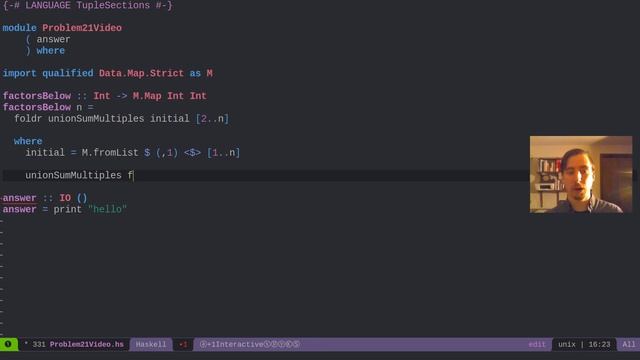This screenshot has width=640, height=360.
Task: Click 'print' in the answer definition
Action: (68, 209)
